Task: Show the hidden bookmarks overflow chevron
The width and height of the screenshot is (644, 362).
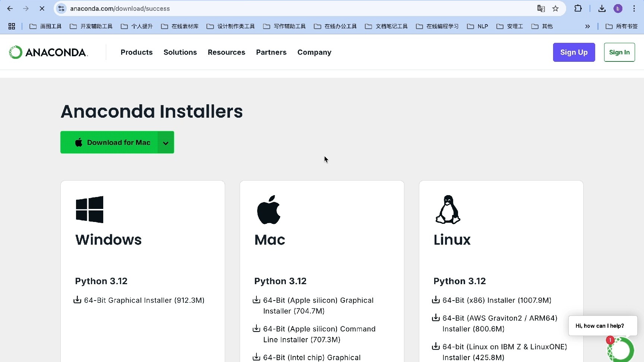Action: click(x=587, y=26)
